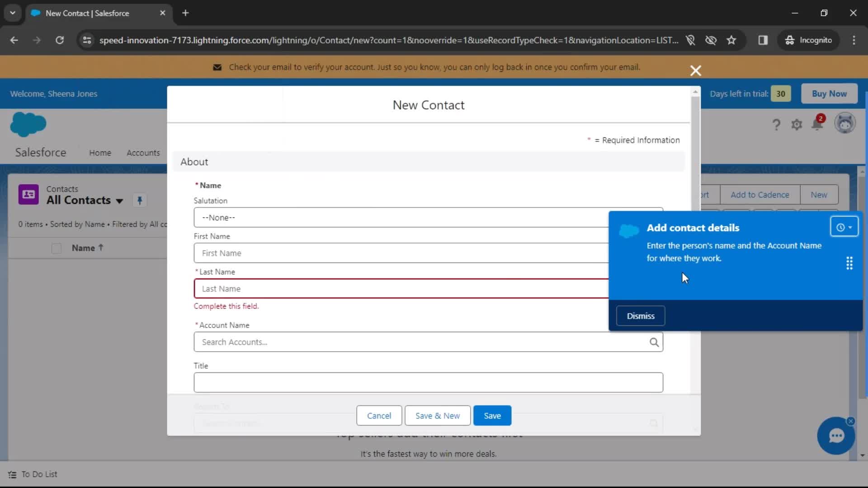Screen dimensions: 868x488
Task: Save the new contact
Action: pos(492,416)
